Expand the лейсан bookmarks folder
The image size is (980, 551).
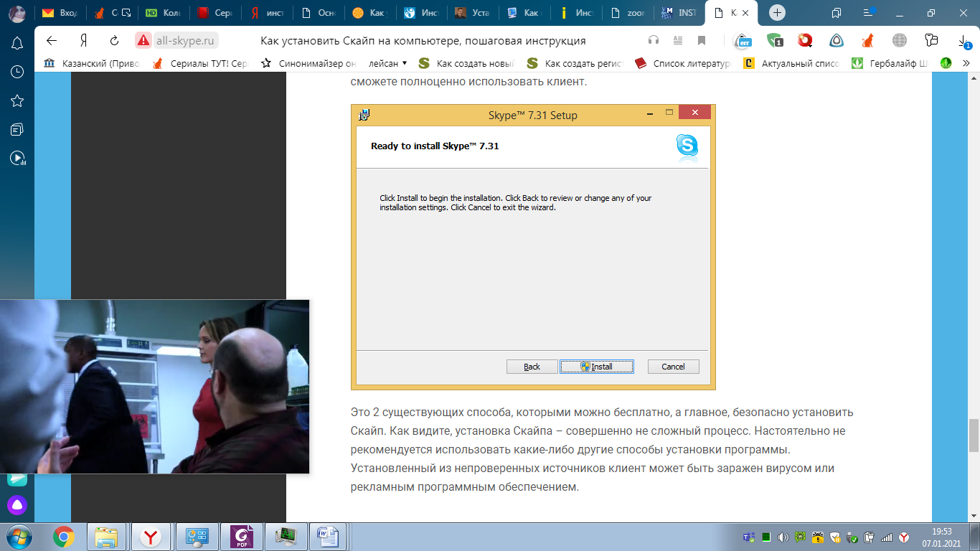388,63
